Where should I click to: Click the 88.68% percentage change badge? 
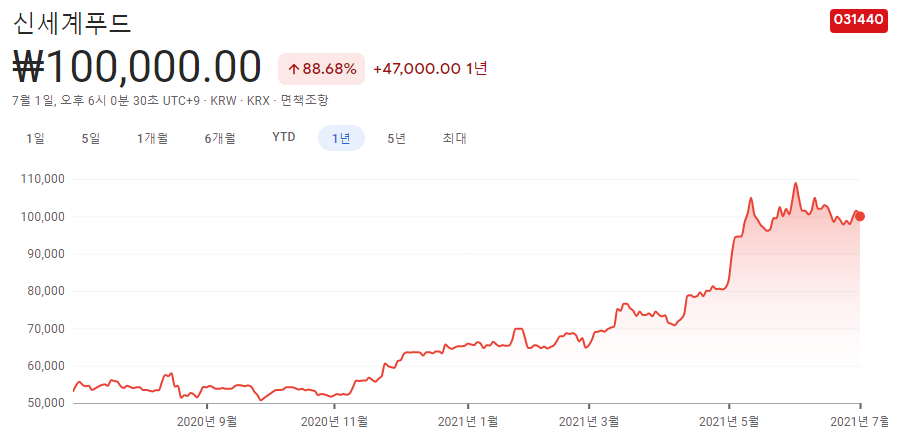click(322, 69)
